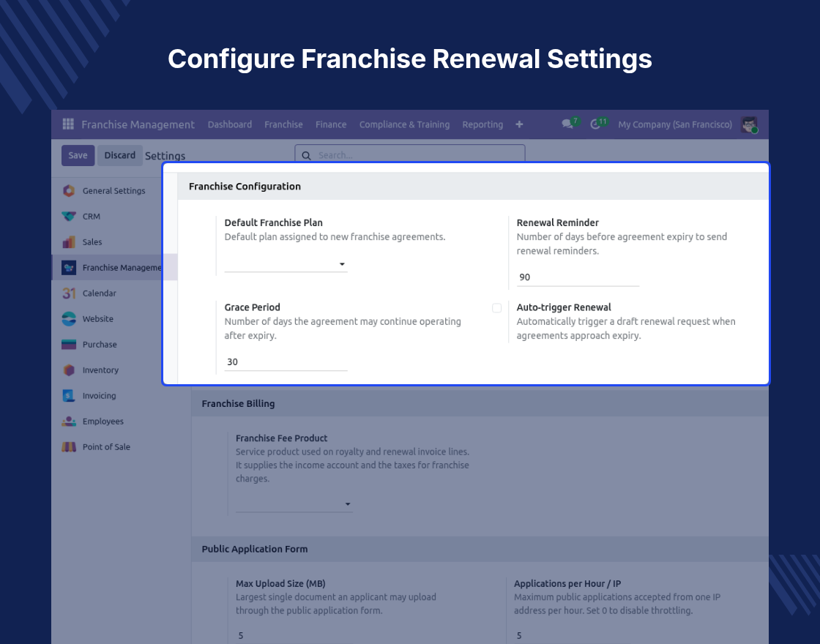Image resolution: width=820 pixels, height=644 pixels.
Task: Click the Public Application Form section header
Action: [x=255, y=549]
